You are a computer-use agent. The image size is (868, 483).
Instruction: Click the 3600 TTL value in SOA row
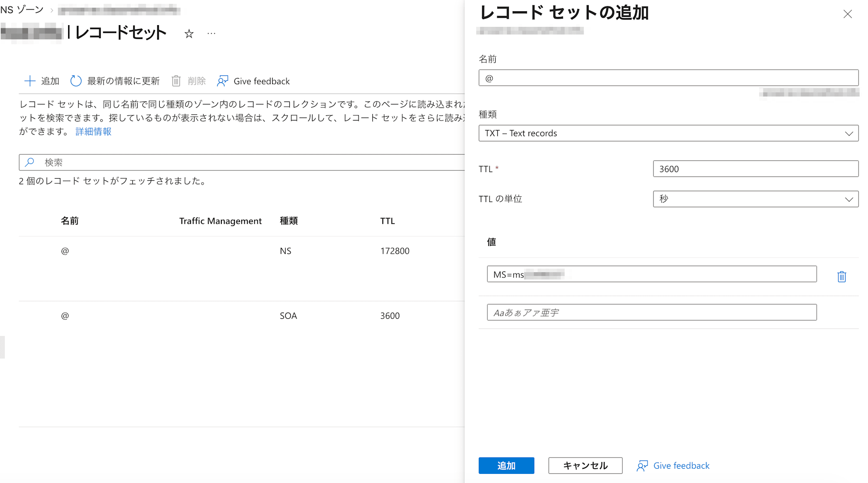coord(390,316)
